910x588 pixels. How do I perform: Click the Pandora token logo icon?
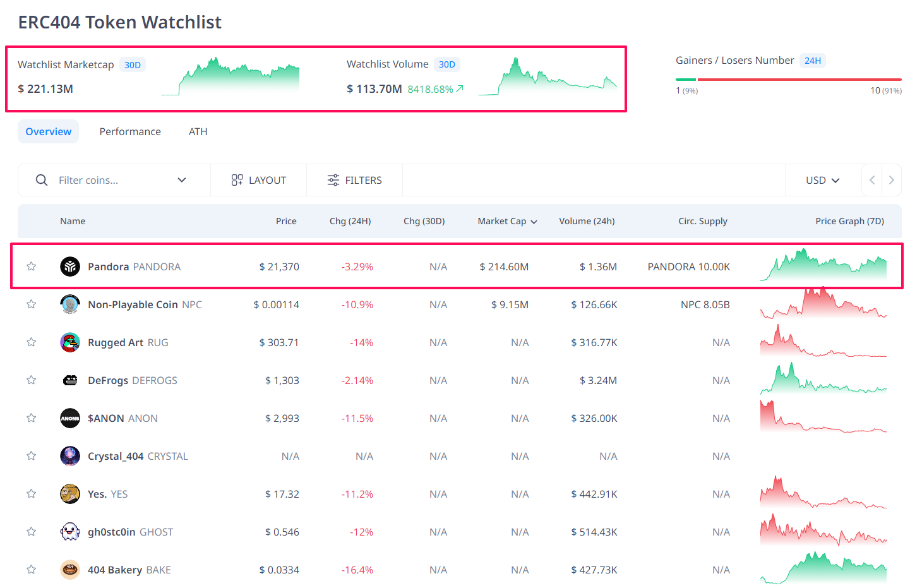pyautogui.click(x=70, y=267)
